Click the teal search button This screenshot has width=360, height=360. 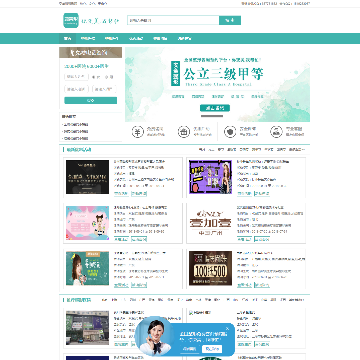[x=230, y=20]
